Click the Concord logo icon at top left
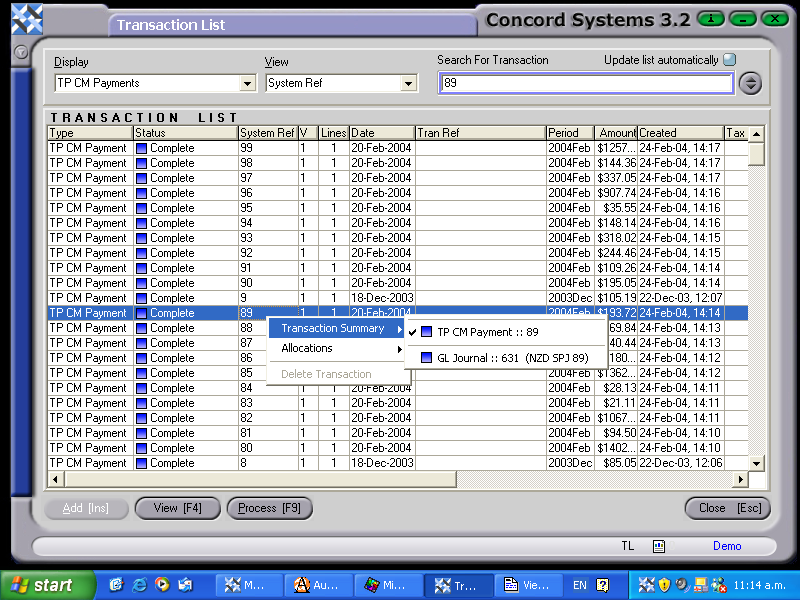 (27, 17)
